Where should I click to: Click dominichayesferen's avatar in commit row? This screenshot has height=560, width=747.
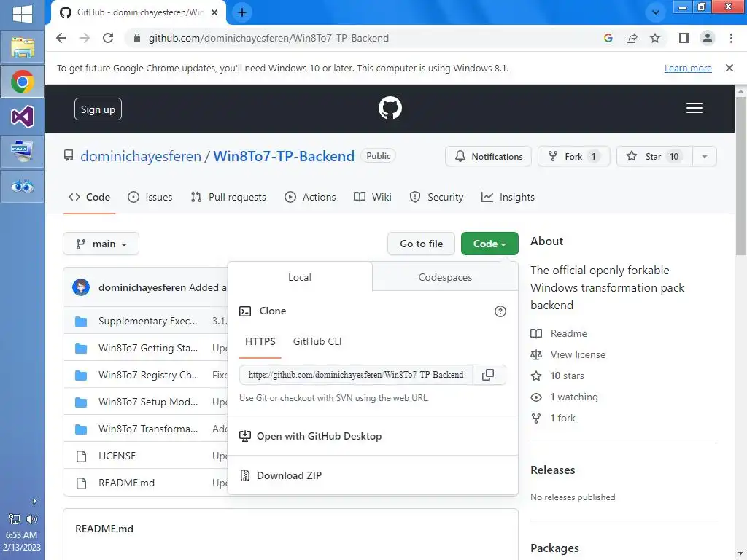81,287
